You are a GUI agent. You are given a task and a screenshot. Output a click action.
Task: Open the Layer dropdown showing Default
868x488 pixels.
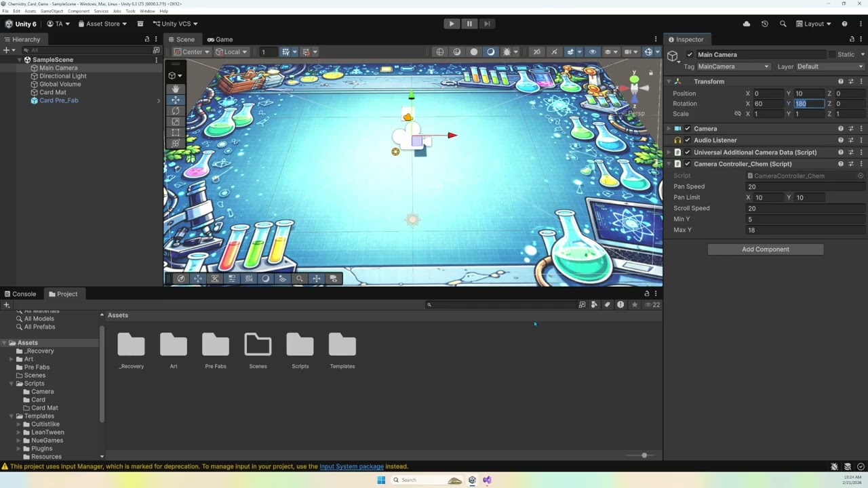point(830,66)
